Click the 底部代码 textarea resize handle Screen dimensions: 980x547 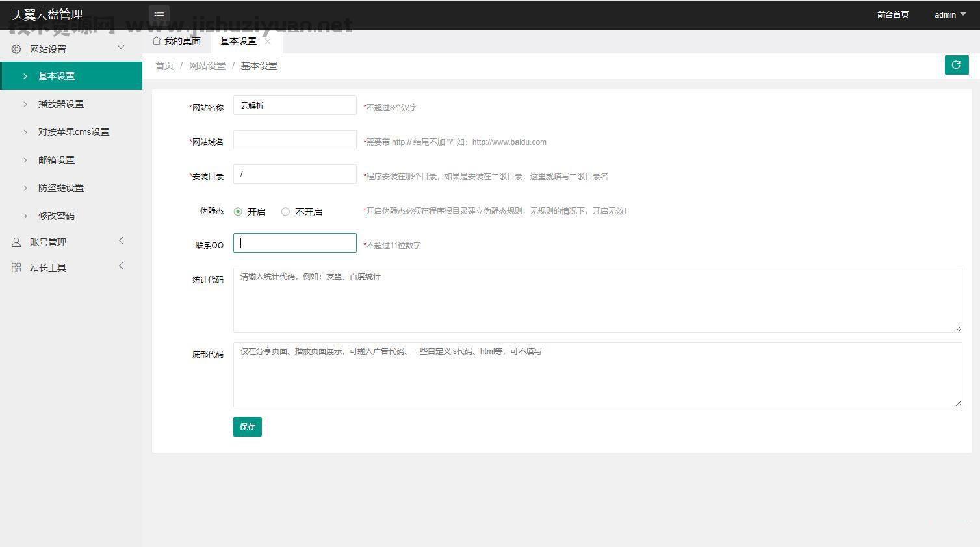[x=958, y=403]
